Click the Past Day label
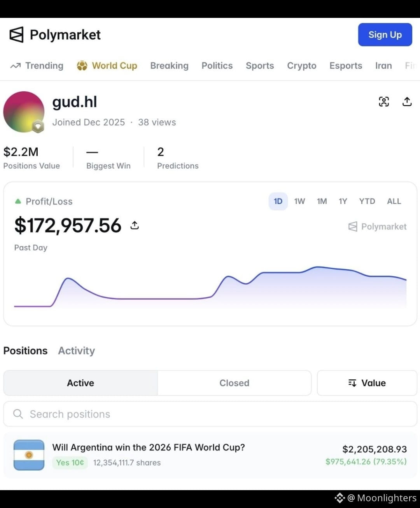This screenshot has width=420, height=508. pyautogui.click(x=31, y=248)
